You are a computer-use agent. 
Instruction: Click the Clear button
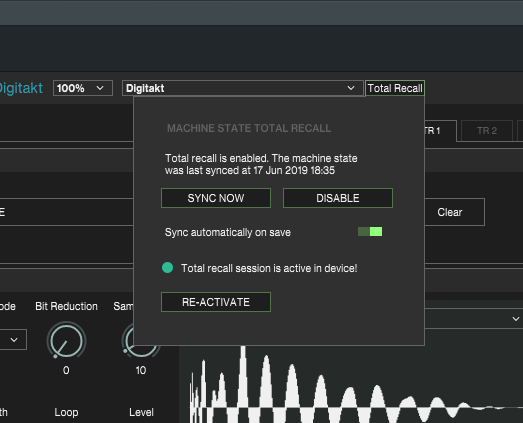click(454, 212)
